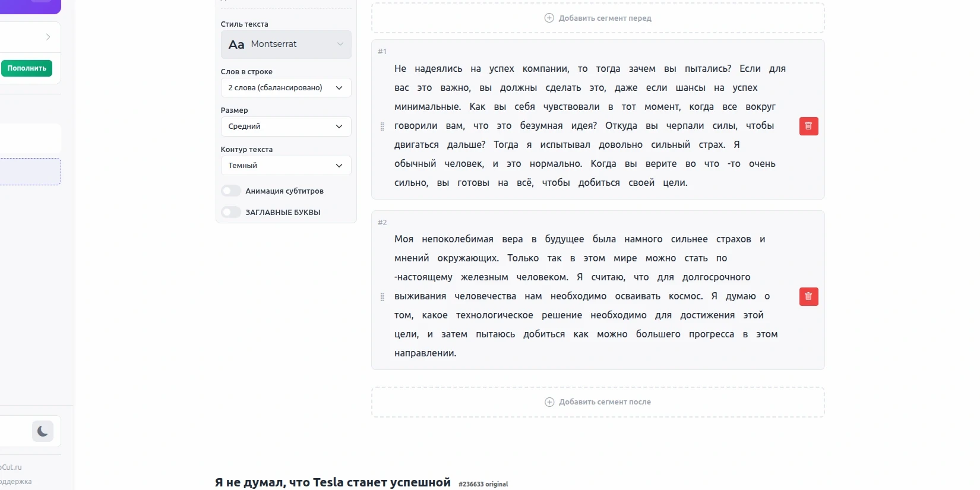Screen dimensions: 980x490
Task: Open the Контур текста dropdown set to Темный
Action: click(286, 166)
